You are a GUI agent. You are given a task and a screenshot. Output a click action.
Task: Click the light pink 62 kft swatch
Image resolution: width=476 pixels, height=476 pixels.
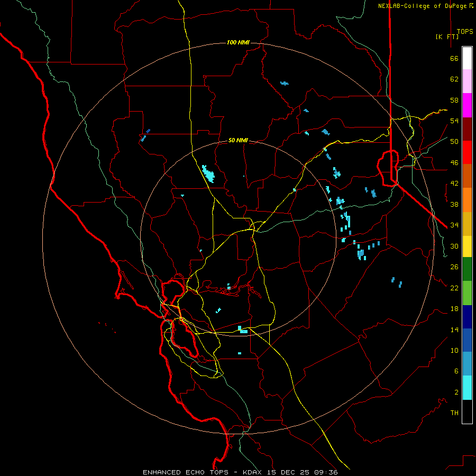467,81
